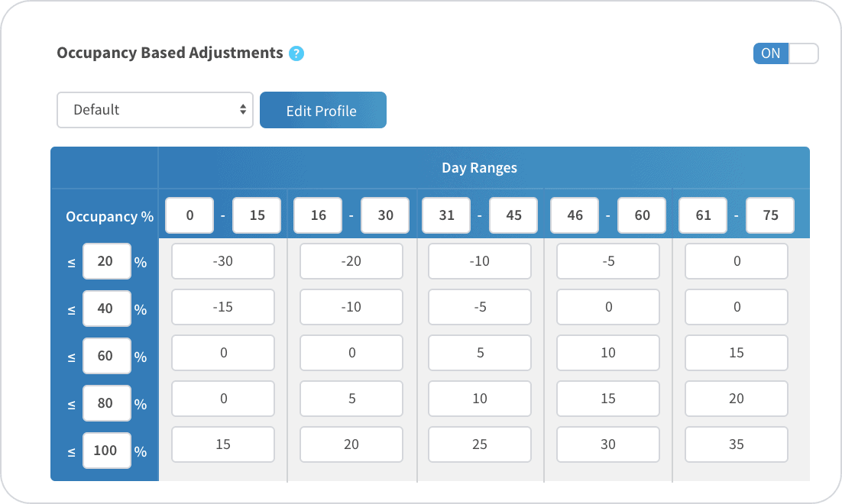This screenshot has width=842, height=504.
Task: Edit the day range start value 16
Action: point(318,215)
